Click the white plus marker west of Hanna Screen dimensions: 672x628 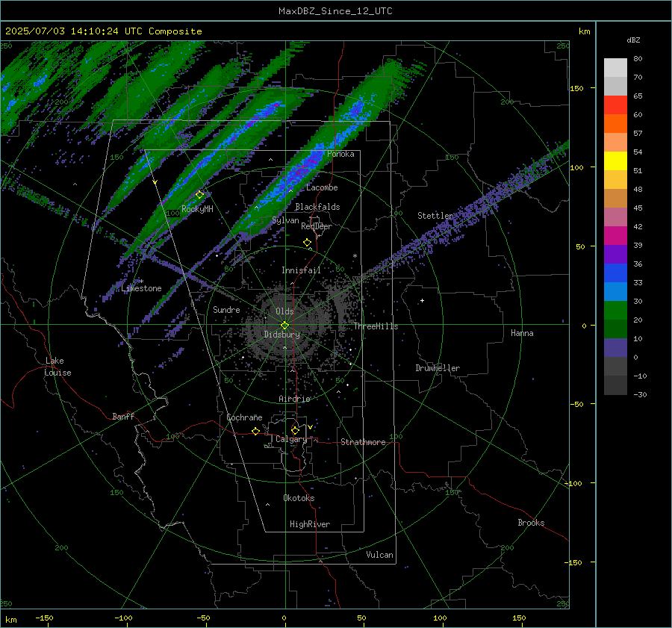point(422,300)
